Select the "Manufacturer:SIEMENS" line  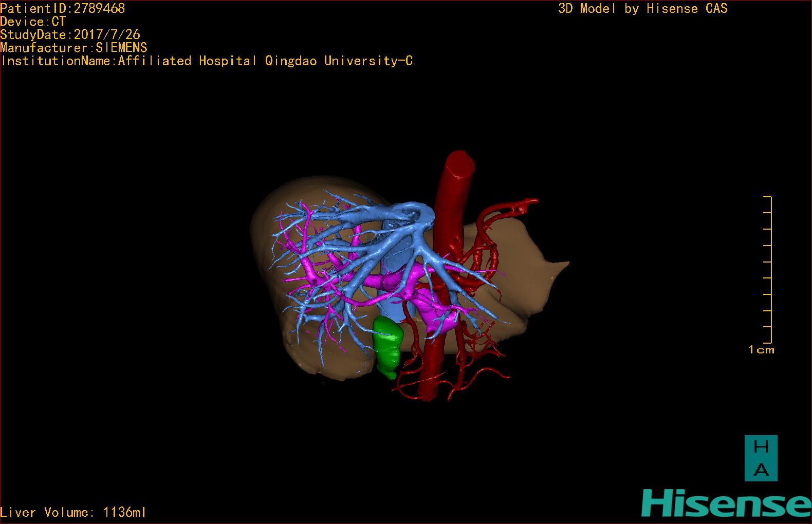coord(74,48)
